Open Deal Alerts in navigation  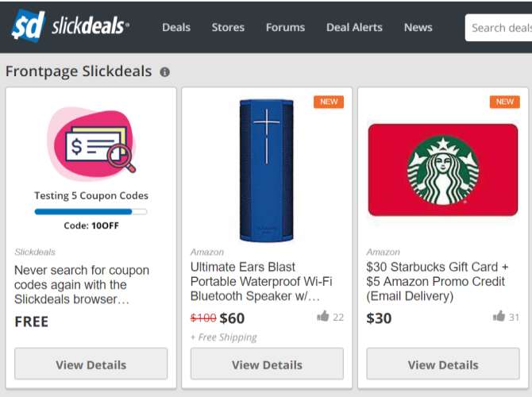click(x=354, y=27)
